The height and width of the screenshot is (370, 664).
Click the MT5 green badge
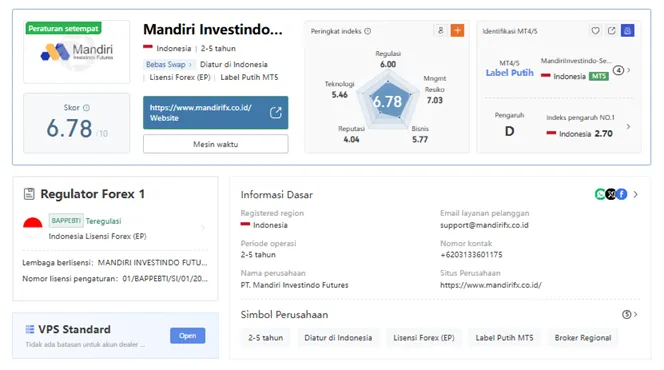(x=599, y=76)
